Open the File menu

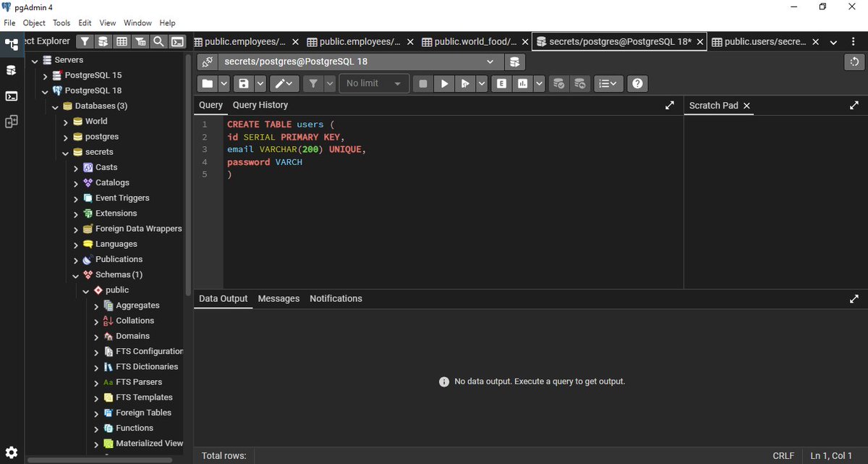point(9,23)
